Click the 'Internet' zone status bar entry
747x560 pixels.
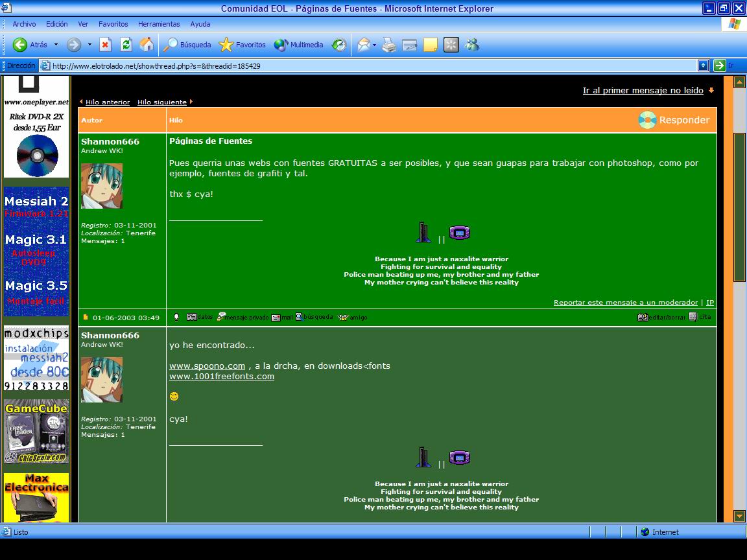[660, 532]
